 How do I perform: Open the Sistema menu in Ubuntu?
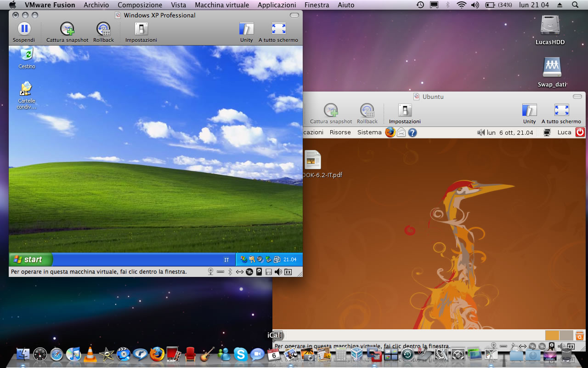click(369, 132)
